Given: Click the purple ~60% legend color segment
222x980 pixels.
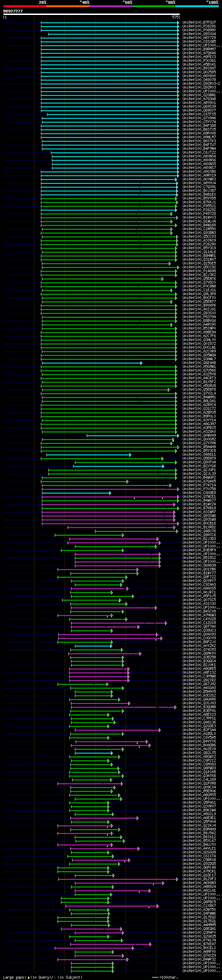Looking at the screenshot, I should click(x=111, y=7).
